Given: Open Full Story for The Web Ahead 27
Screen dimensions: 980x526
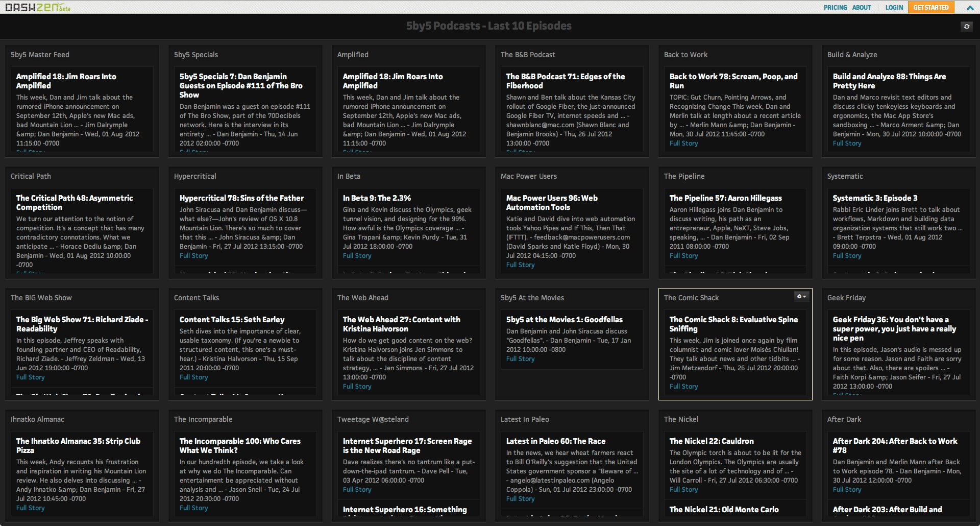Looking at the screenshot, I should click(357, 387).
